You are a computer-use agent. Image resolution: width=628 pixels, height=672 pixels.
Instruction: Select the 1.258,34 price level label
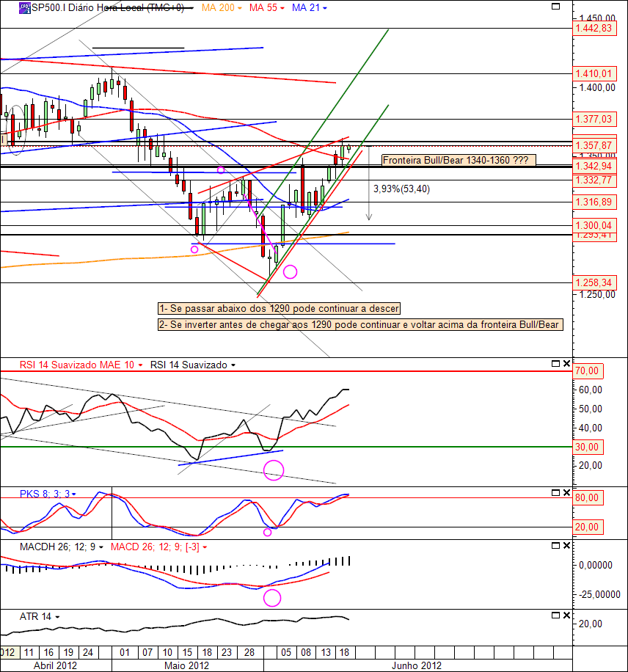(x=594, y=283)
